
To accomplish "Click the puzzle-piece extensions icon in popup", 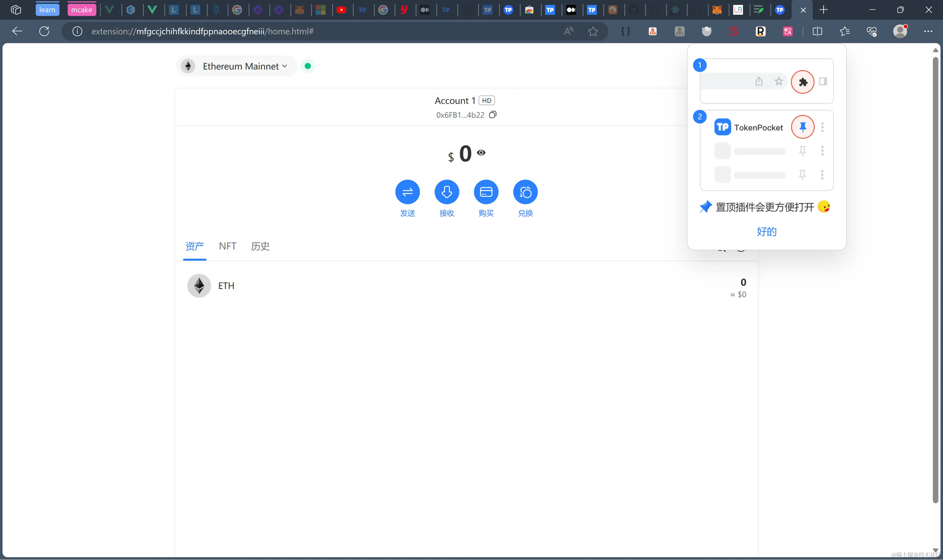I will coord(803,82).
